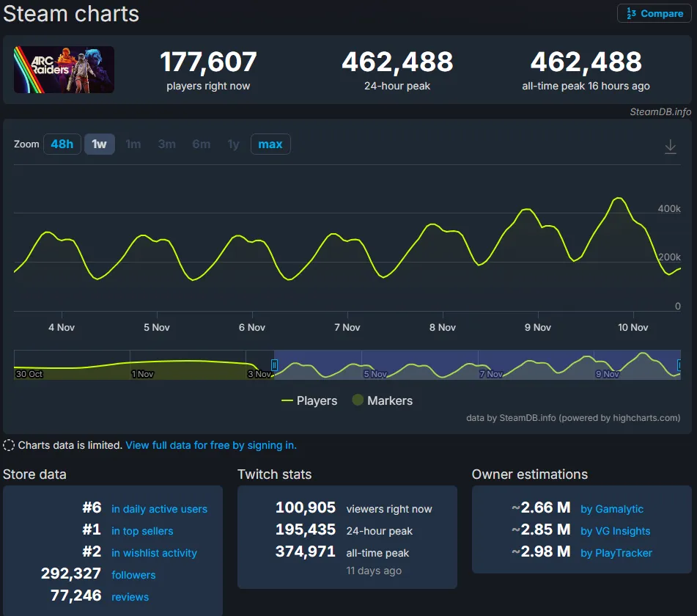This screenshot has height=616, width=697.
Task: Select the 1w zoom range
Action: [99, 144]
